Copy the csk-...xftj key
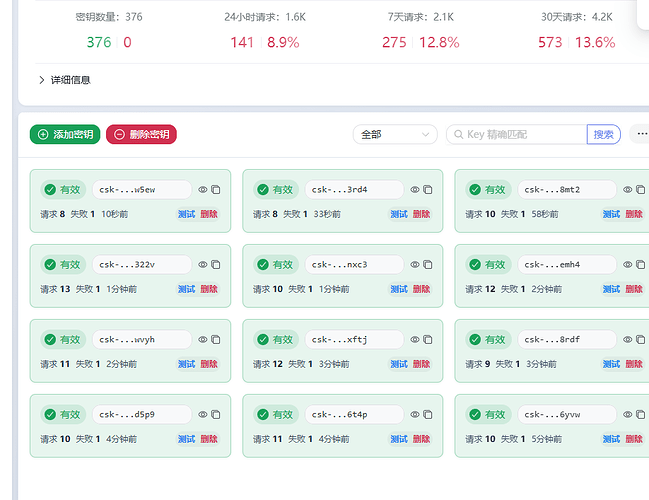Screen dimensions: 649x500 coord(428,339)
